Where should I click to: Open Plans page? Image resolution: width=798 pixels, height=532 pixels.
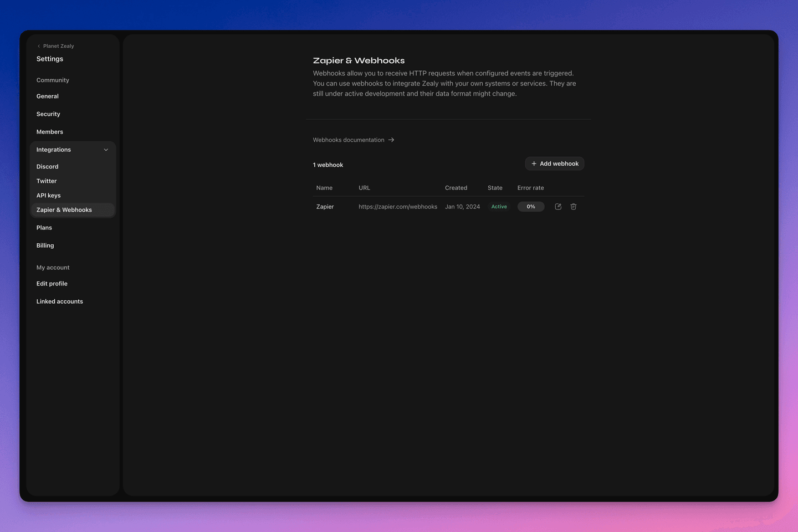point(44,228)
